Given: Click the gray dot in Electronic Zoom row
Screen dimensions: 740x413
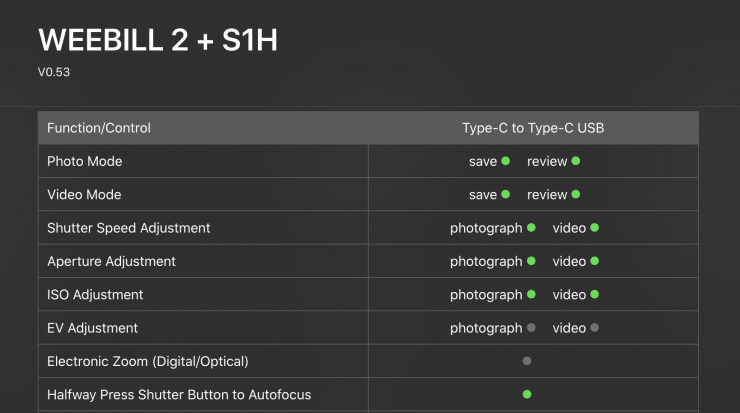Looking at the screenshot, I should coord(527,361).
